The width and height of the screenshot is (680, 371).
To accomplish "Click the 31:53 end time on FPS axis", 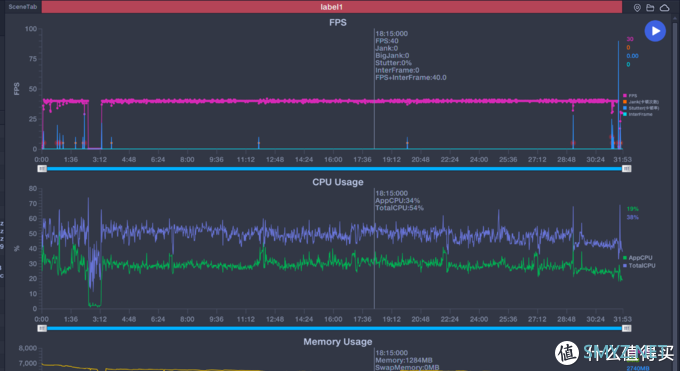I will [x=622, y=160].
